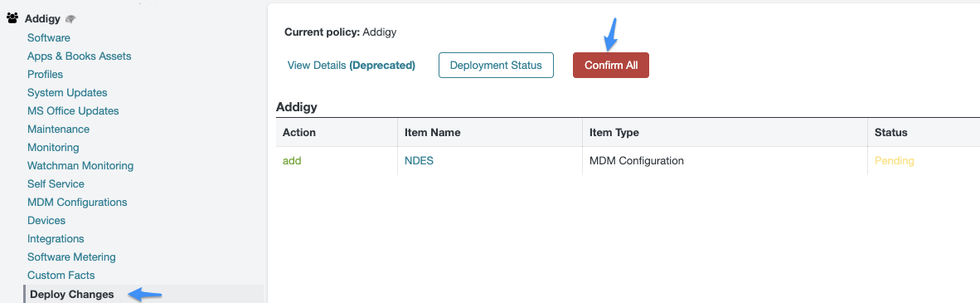Go to Integrations
Image resolution: width=980 pixels, height=303 pixels.
pyautogui.click(x=56, y=238)
